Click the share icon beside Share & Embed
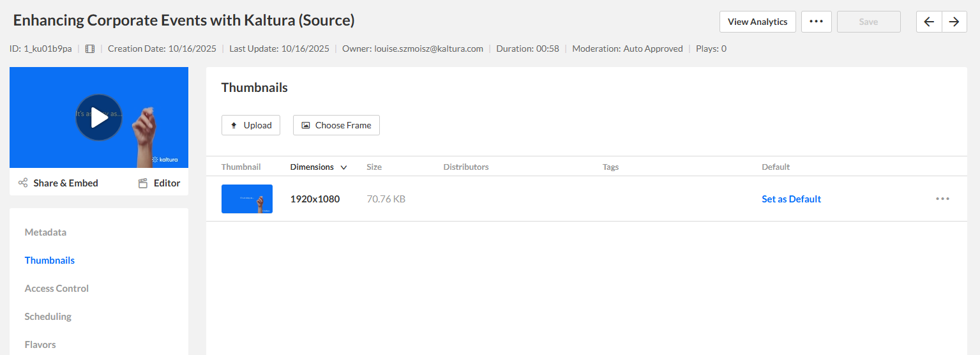This screenshot has width=980, height=355. click(x=23, y=183)
